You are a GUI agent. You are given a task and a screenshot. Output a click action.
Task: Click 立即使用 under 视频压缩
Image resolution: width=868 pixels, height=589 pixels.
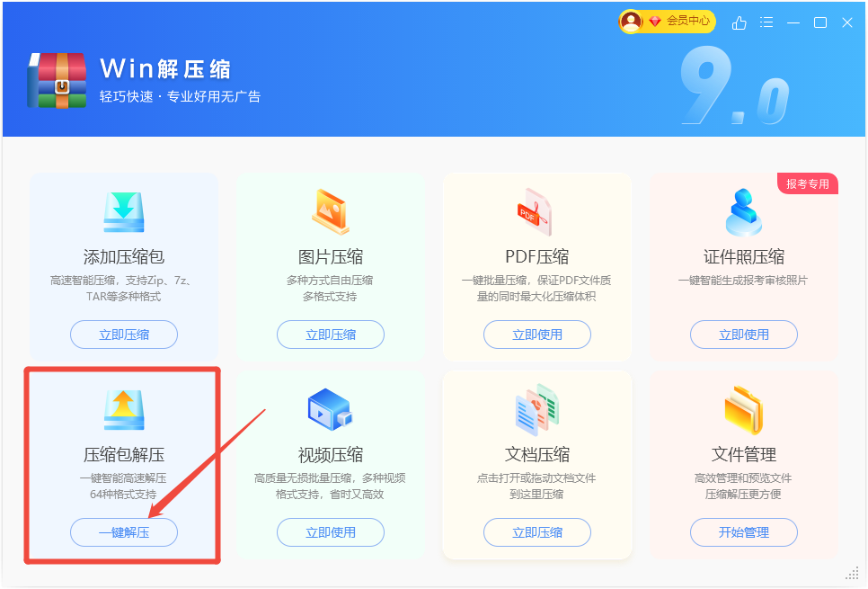331,532
